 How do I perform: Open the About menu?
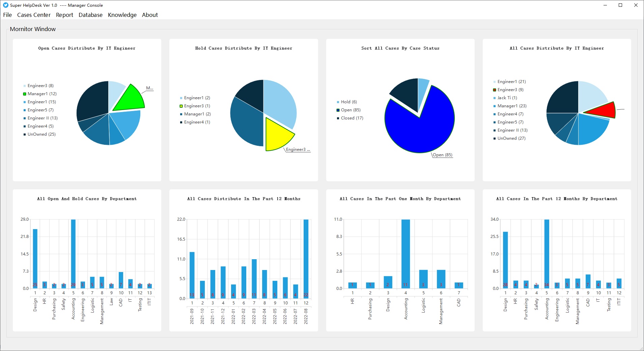click(x=150, y=15)
